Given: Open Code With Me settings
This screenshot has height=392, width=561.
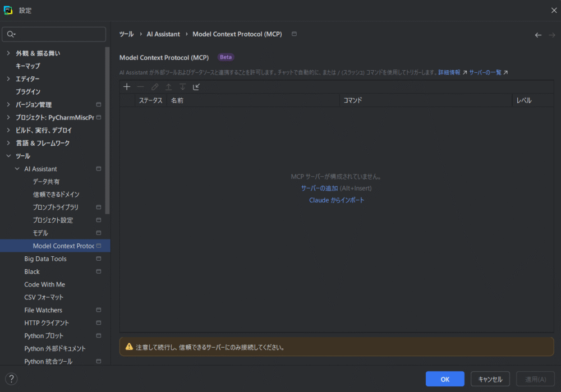Looking at the screenshot, I should point(45,284).
